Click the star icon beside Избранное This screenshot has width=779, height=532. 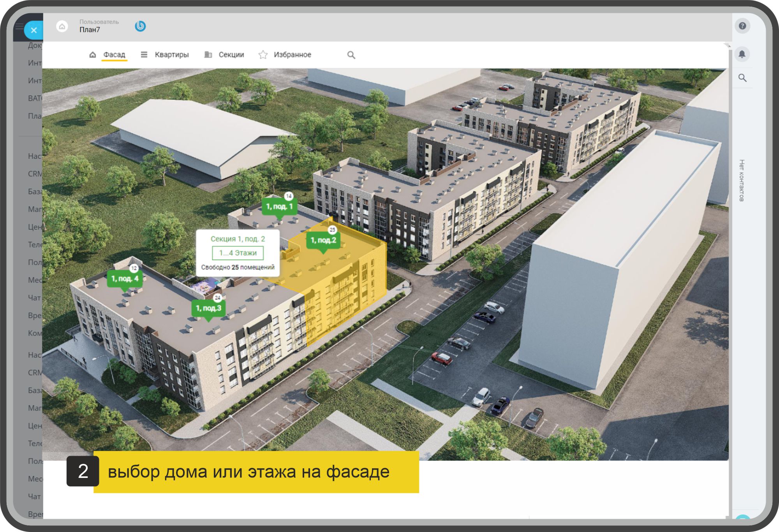click(263, 55)
